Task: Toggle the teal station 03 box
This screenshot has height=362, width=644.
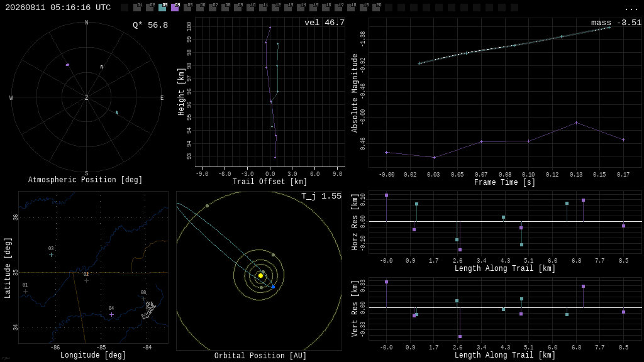Action: click(162, 8)
